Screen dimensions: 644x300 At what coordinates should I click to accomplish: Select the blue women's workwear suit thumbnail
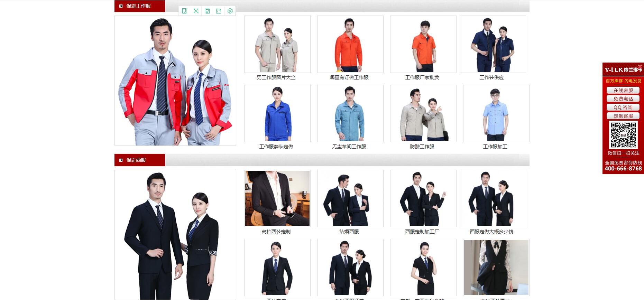(x=277, y=113)
